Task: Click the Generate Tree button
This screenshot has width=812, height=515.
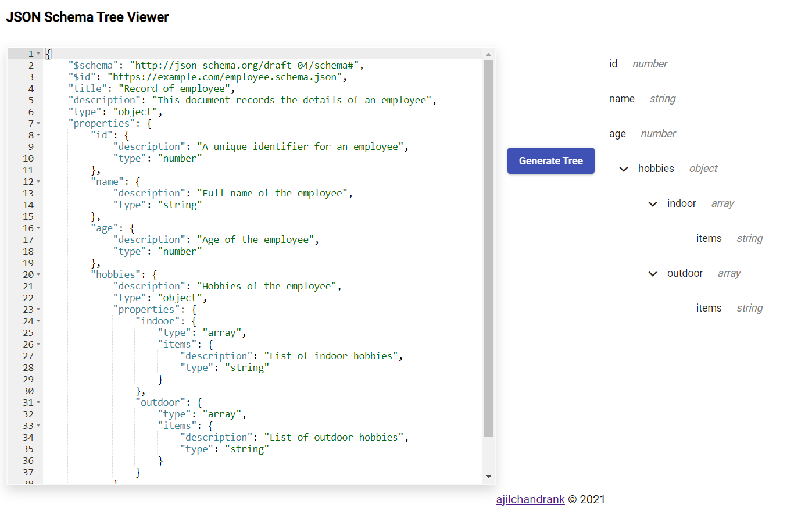Action: pyautogui.click(x=550, y=161)
